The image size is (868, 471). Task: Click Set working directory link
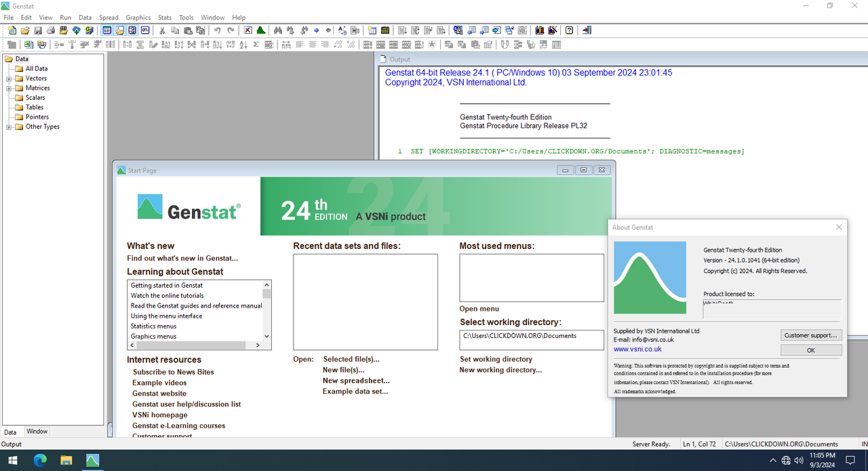pos(496,359)
